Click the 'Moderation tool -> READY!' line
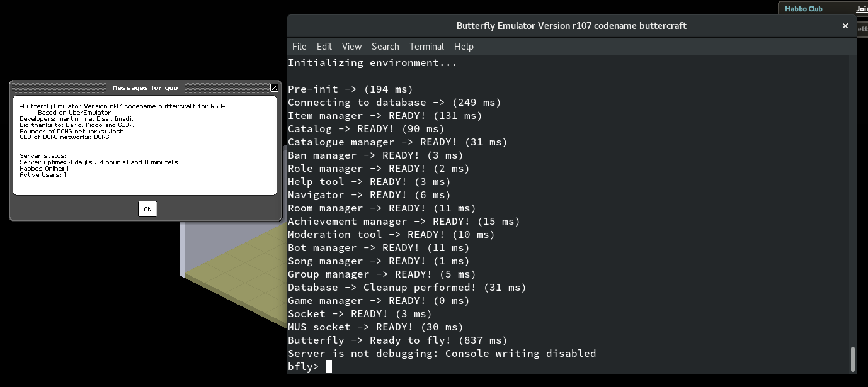 tap(392, 235)
